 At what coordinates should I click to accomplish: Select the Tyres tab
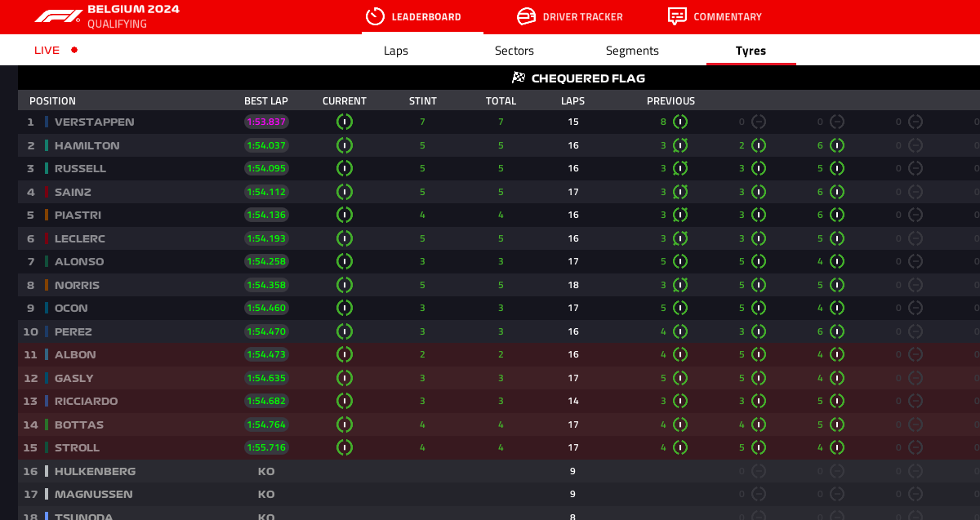[x=751, y=51]
